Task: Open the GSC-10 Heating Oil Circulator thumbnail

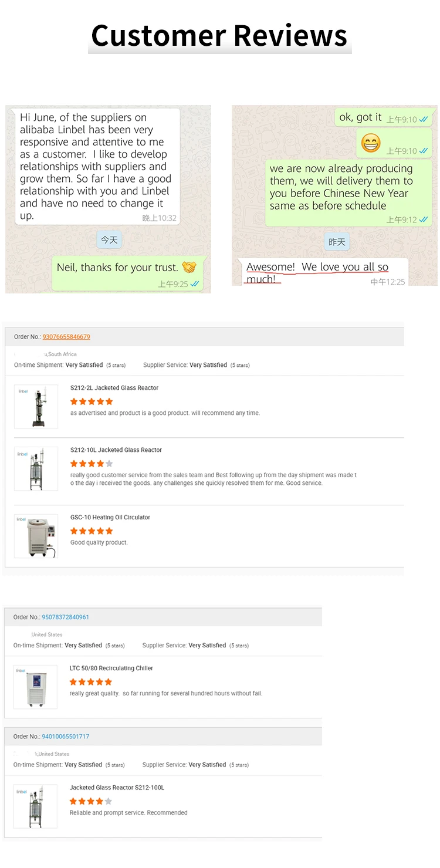Action: (x=36, y=536)
